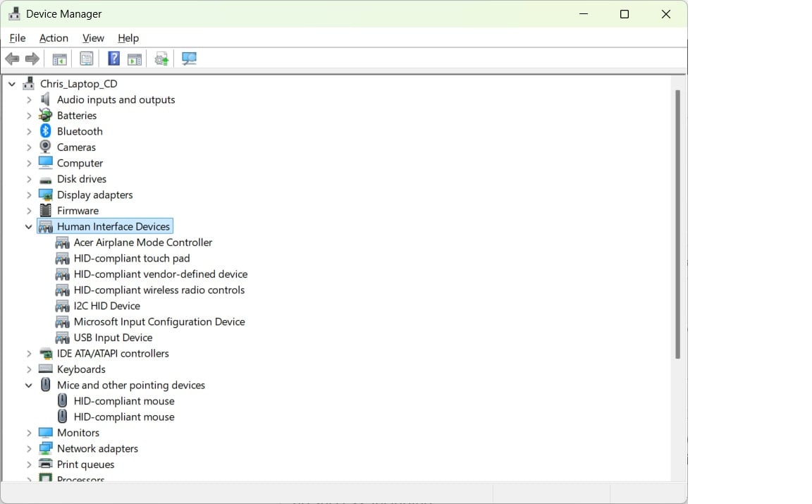Select the Print queues label
The width and height of the screenshot is (812, 504).
click(85, 464)
